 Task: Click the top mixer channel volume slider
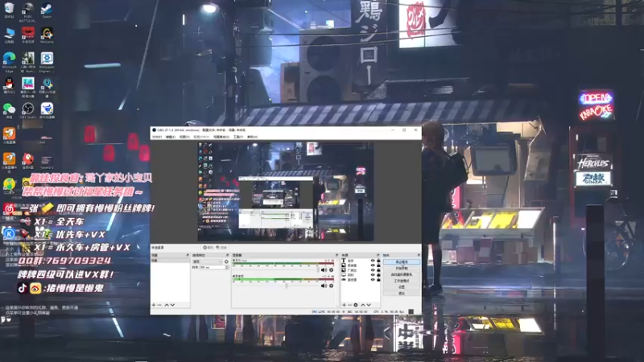276,270
